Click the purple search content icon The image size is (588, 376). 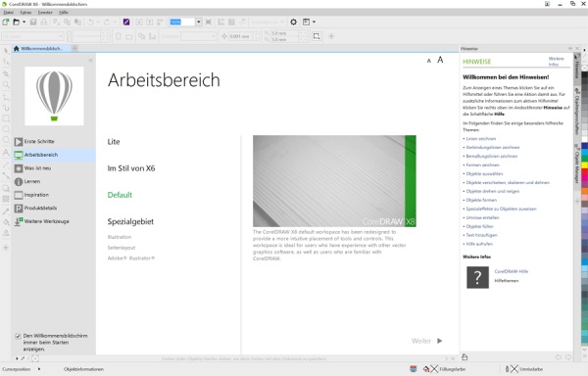126,23
